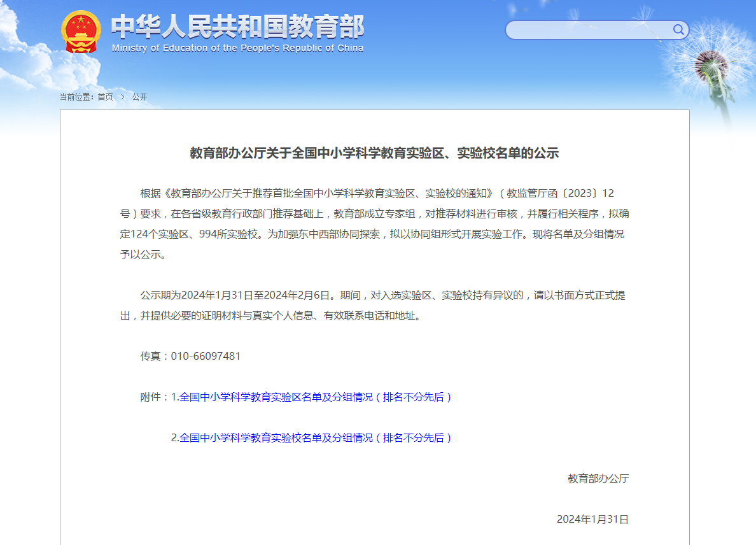
Task: Click the paragraph starting 根据《教育部办公厅关于推荐
Action: pos(374,223)
